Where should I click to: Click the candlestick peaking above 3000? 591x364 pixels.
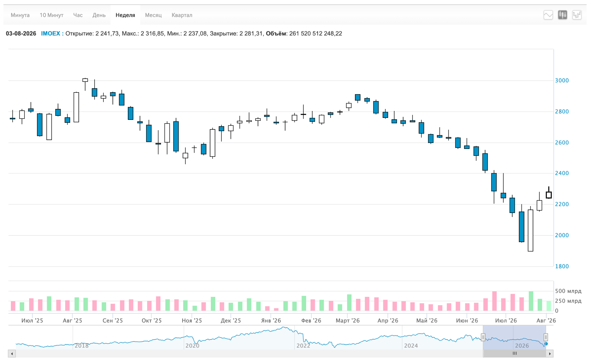pyautogui.click(x=85, y=81)
